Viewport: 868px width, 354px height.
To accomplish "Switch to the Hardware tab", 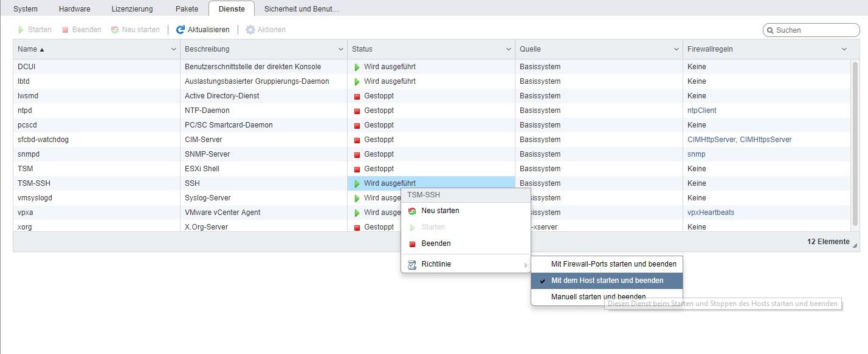I will pos(74,9).
